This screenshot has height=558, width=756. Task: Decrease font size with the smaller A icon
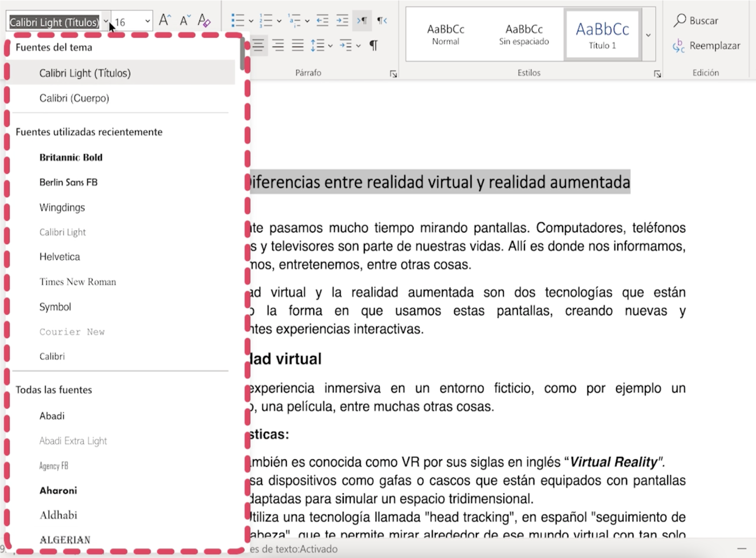click(185, 21)
